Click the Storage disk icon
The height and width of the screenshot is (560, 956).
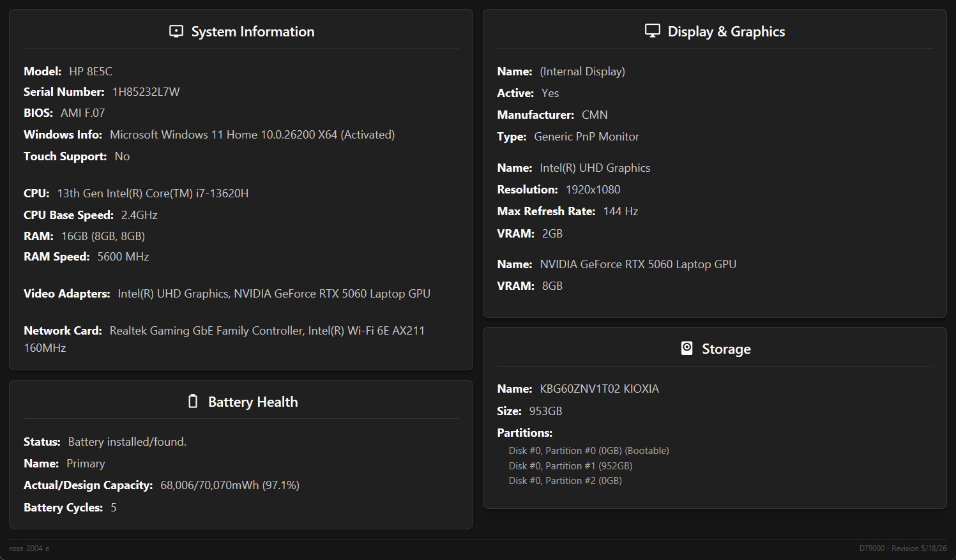687,348
